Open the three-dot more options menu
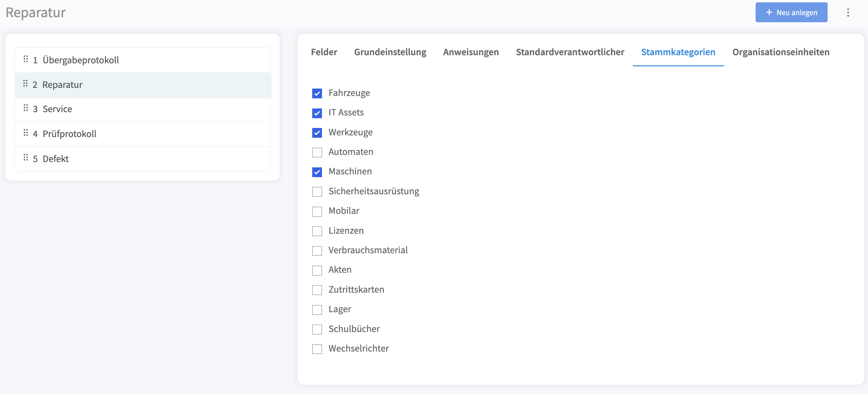The height and width of the screenshot is (394, 868). pyautogui.click(x=848, y=12)
